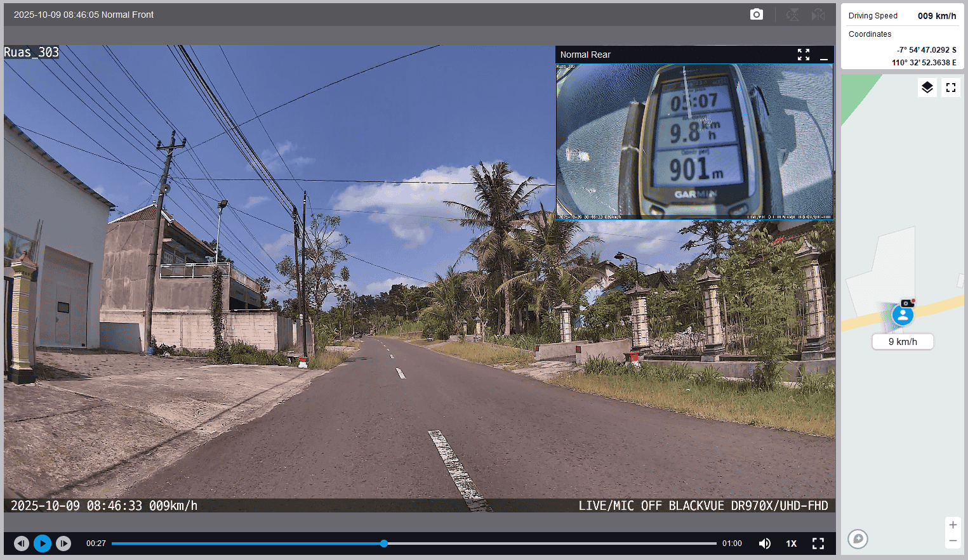The height and width of the screenshot is (560, 968).
Task: Take a snapshot with the camera icon
Action: click(x=756, y=15)
